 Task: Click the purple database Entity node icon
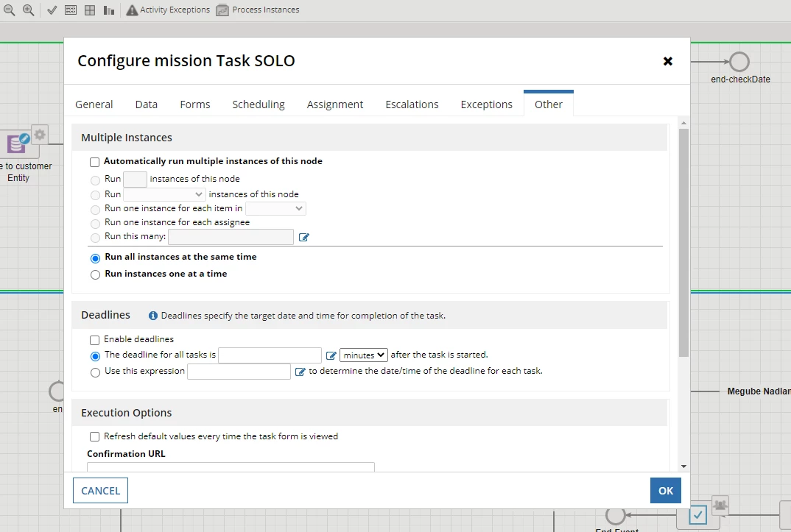pyautogui.click(x=18, y=143)
